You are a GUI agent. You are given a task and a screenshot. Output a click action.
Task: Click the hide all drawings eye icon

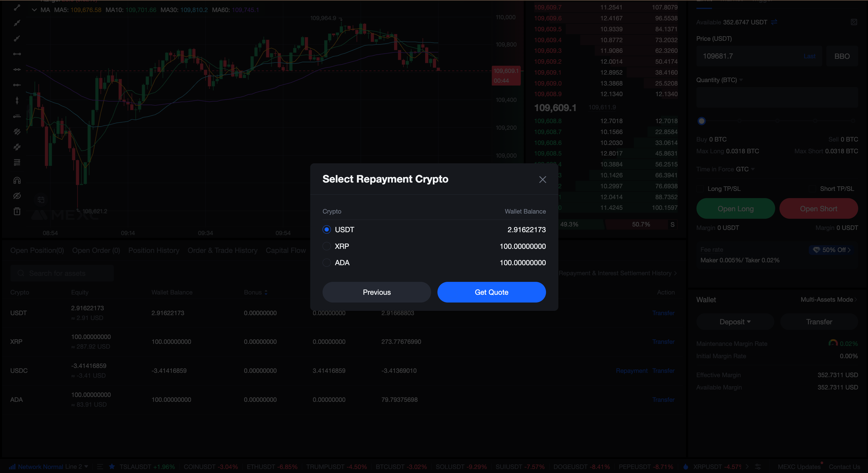(x=17, y=196)
